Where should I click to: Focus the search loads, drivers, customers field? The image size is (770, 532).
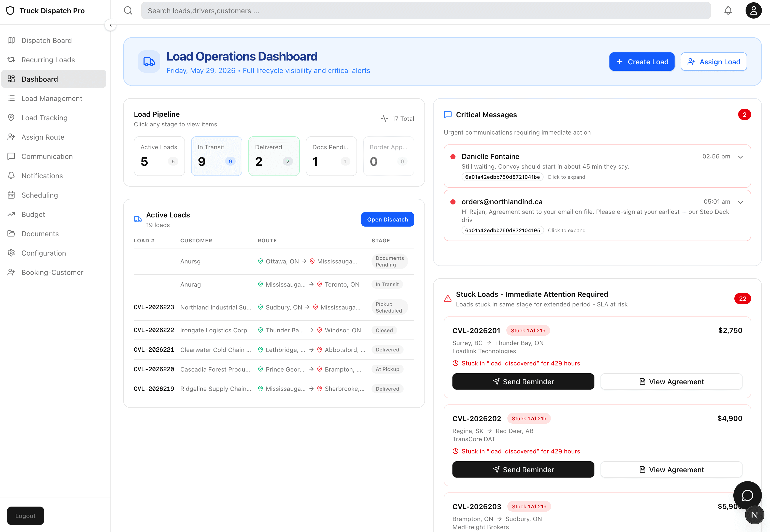tap(426, 11)
